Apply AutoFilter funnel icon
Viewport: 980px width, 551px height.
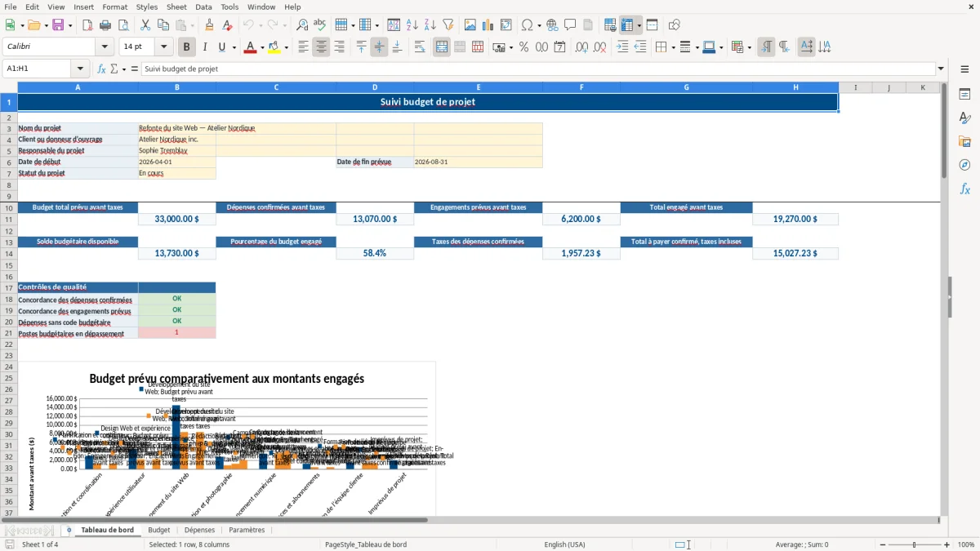click(x=448, y=25)
